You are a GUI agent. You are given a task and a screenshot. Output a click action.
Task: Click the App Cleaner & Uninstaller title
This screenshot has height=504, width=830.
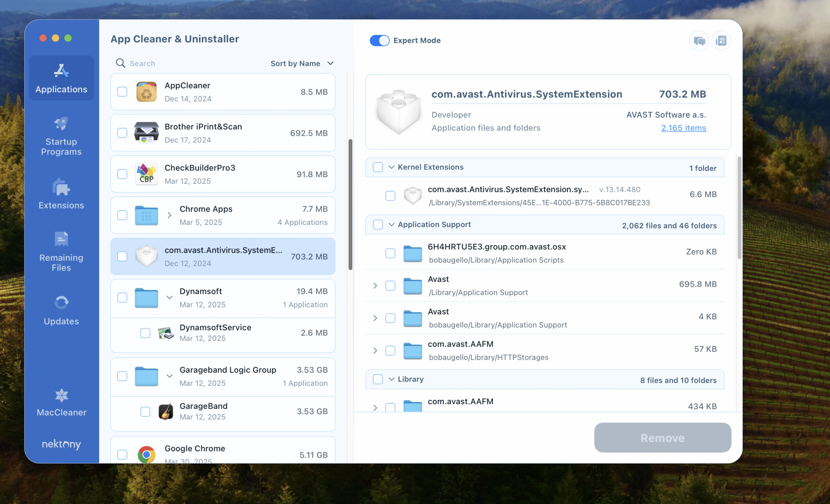175,39
